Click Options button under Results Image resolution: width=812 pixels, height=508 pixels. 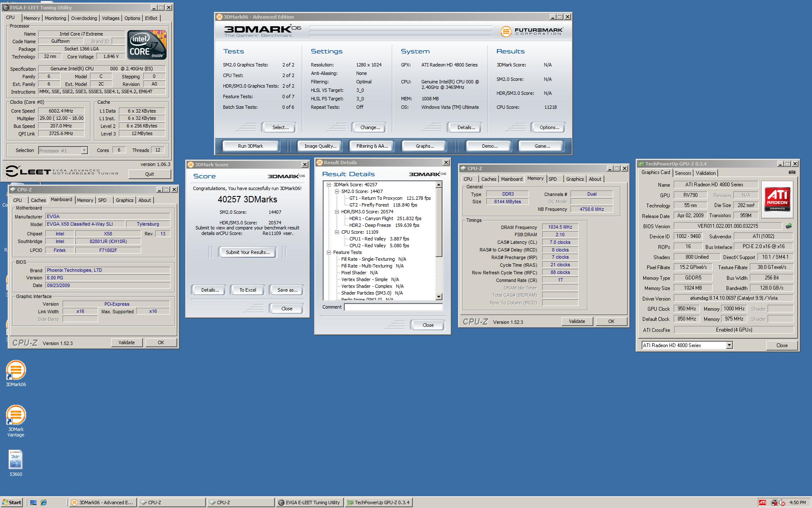click(549, 127)
